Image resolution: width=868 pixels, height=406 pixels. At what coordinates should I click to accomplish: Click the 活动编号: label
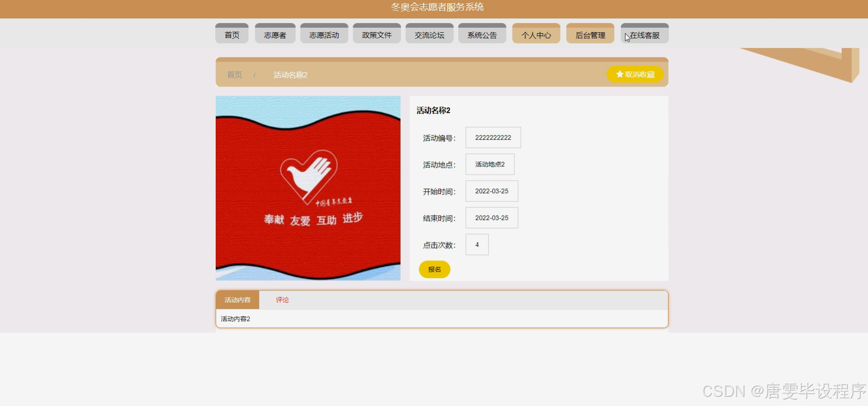pyautogui.click(x=439, y=138)
